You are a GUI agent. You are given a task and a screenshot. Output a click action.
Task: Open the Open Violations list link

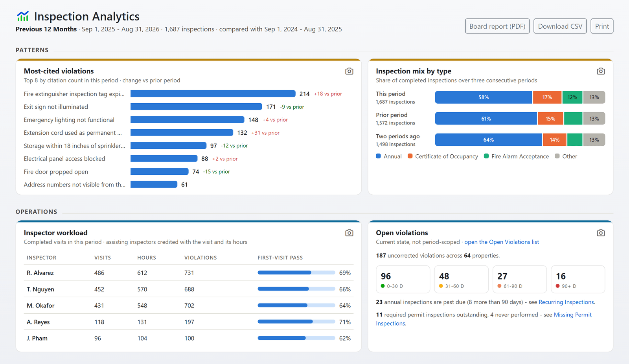tap(502, 242)
